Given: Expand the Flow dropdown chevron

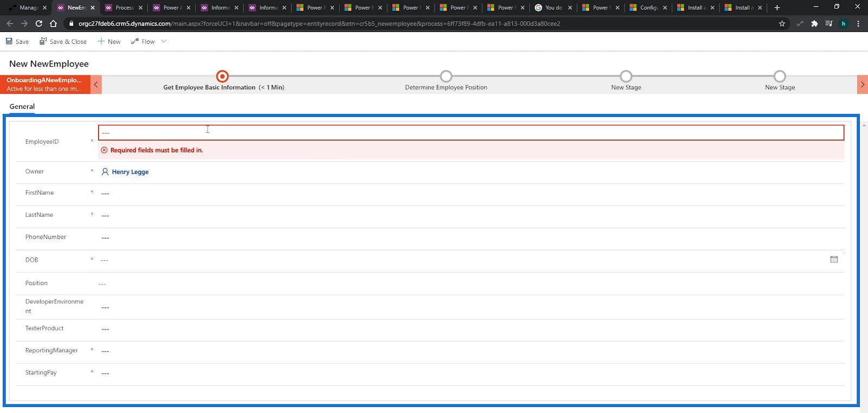Looking at the screenshot, I should tap(164, 41).
